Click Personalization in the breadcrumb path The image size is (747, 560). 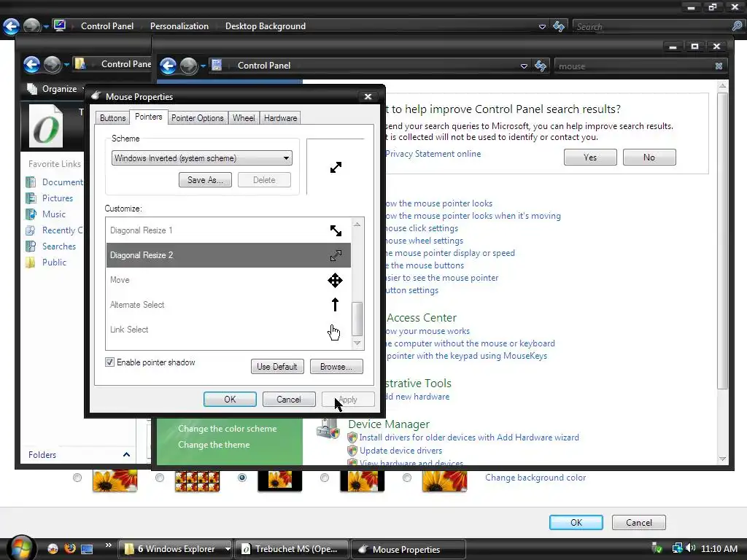(x=179, y=26)
